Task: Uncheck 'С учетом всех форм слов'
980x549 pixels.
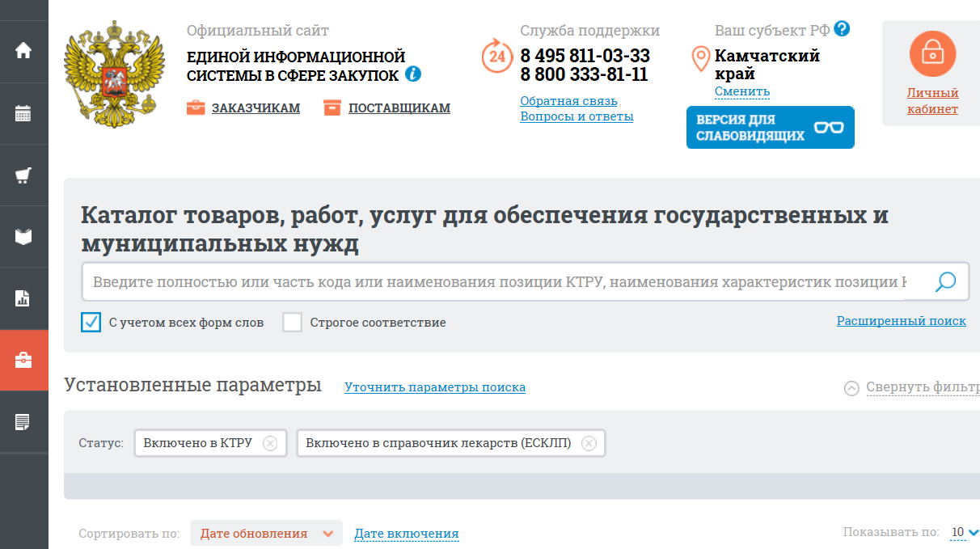Action: tap(91, 322)
